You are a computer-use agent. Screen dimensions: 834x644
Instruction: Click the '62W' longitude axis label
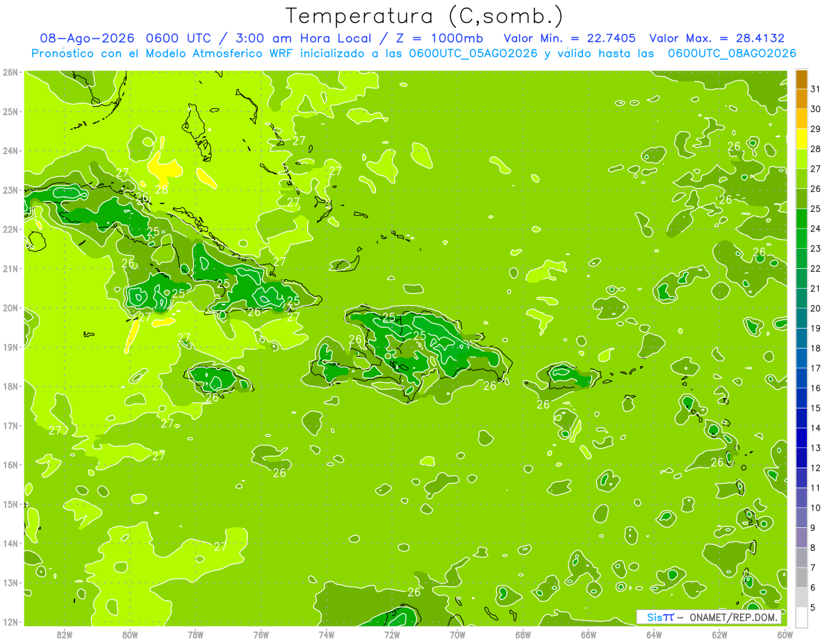[719, 634]
